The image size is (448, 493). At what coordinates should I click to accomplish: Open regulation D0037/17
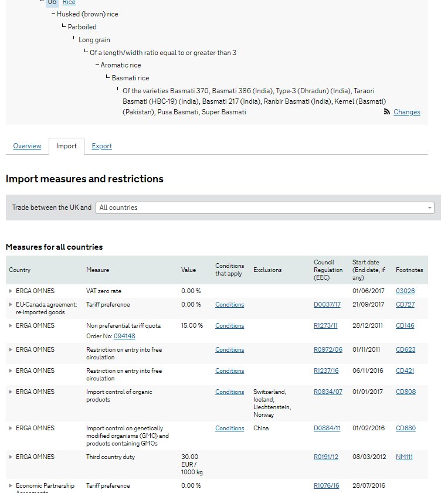point(327,304)
